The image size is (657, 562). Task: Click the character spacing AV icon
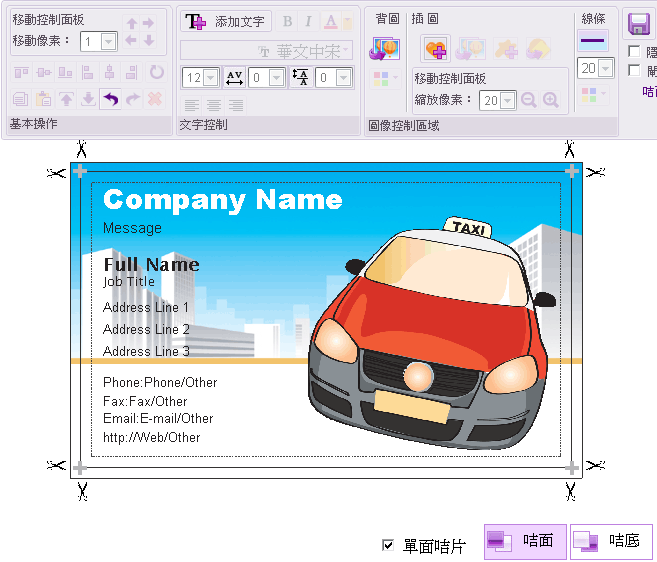[234, 77]
